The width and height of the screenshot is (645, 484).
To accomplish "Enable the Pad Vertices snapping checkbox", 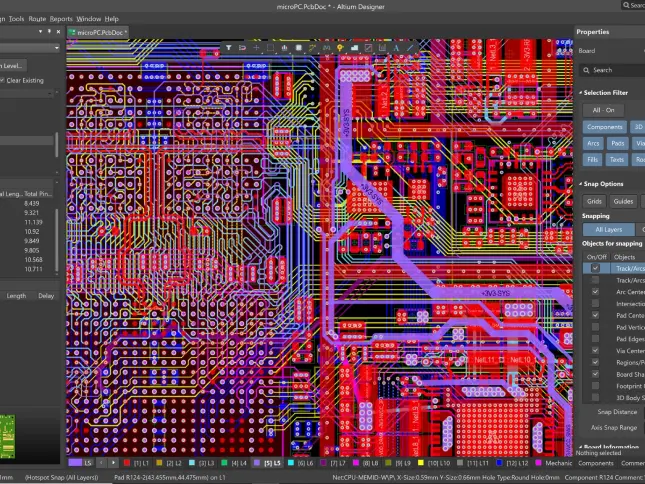I will click(x=595, y=327).
